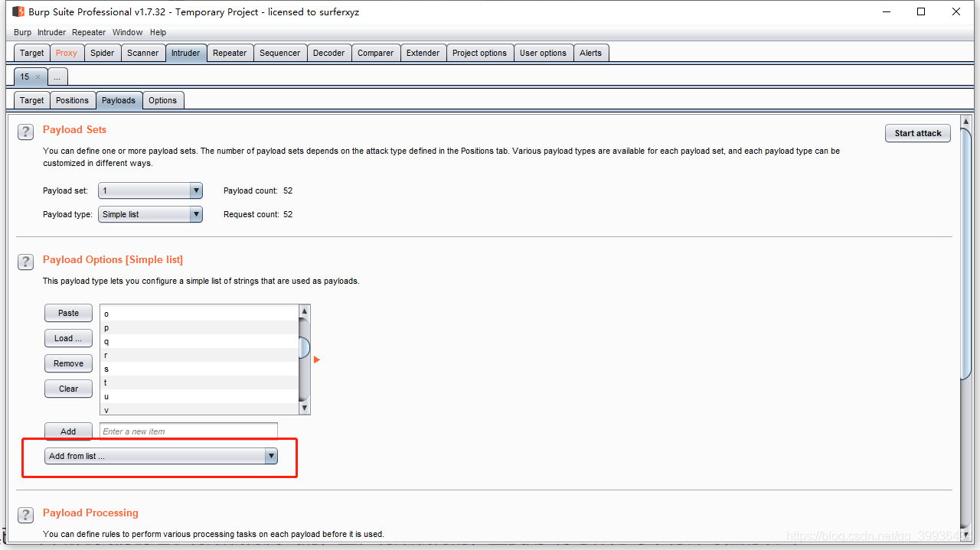Click the Start attack button
The image size is (980, 550).
pyautogui.click(x=918, y=133)
